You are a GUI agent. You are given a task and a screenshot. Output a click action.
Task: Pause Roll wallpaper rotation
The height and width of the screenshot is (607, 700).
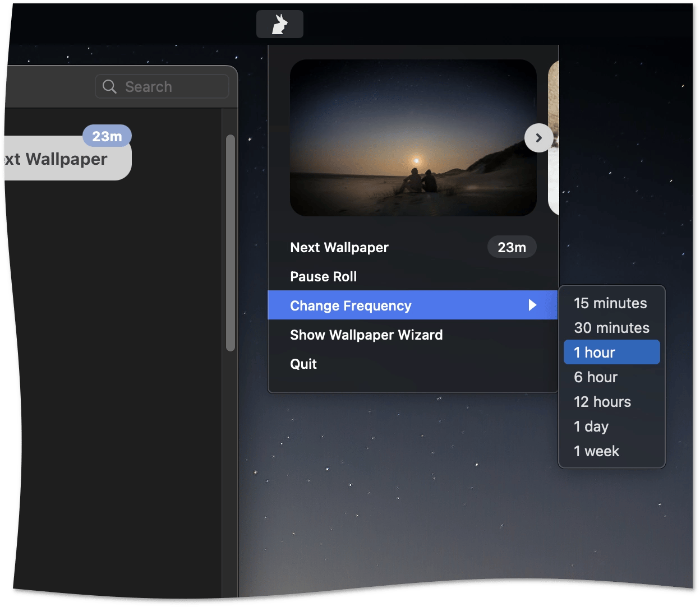point(324,276)
